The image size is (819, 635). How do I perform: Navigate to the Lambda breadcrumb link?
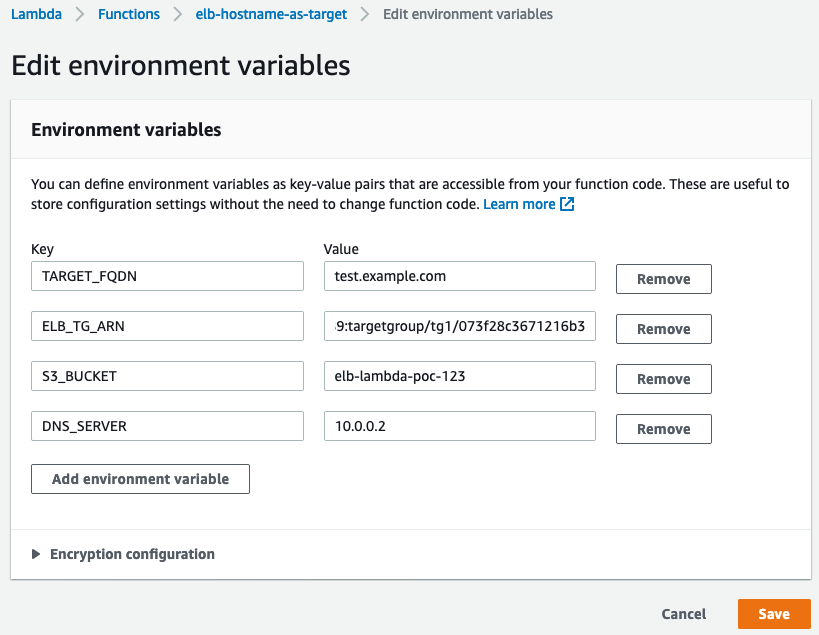coord(36,14)
